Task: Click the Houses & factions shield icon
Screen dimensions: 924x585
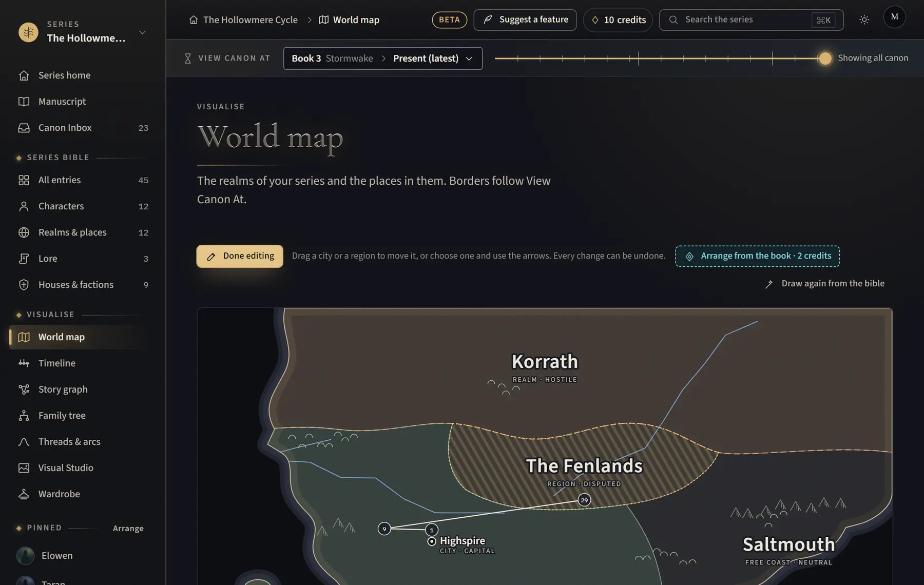Action: pos(24,285)
